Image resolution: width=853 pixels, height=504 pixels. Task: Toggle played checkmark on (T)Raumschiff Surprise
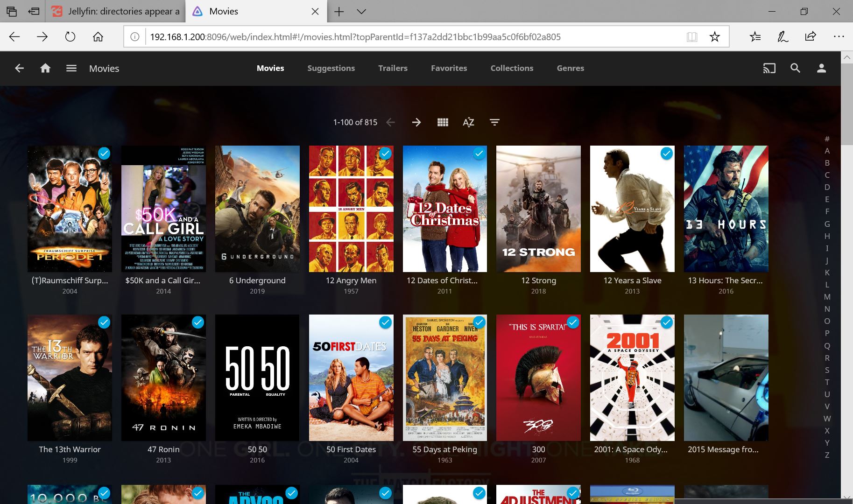point(104,154)
